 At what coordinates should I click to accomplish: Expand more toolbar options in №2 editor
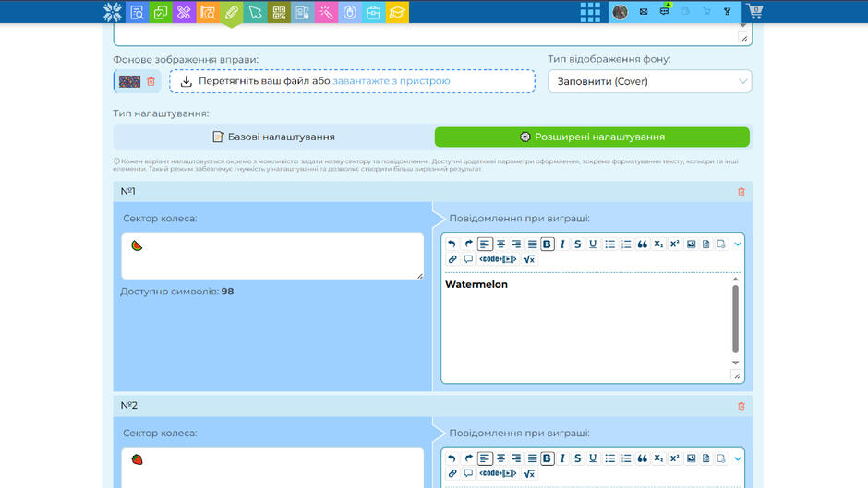click(x=738, y=458)
